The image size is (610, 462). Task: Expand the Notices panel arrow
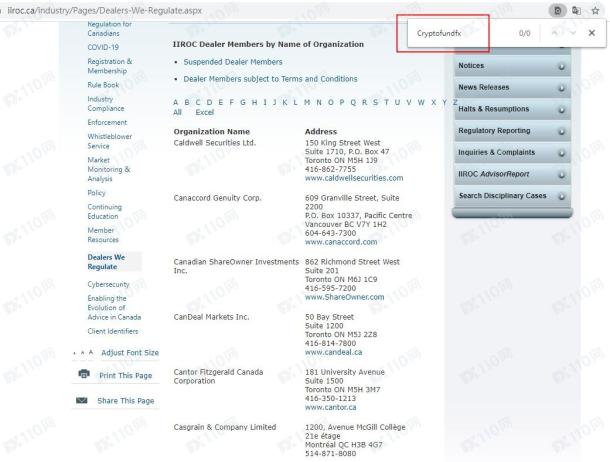point(561,67)
